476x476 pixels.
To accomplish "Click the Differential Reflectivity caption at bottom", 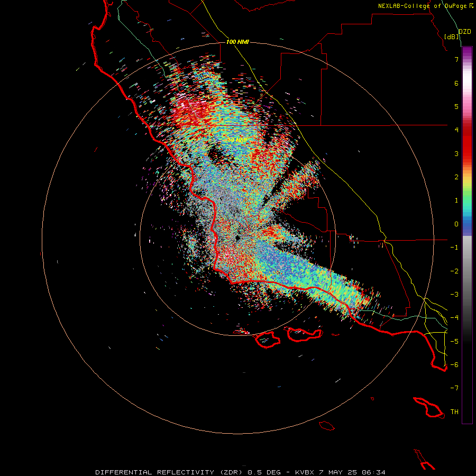I will tap(241, 472).
